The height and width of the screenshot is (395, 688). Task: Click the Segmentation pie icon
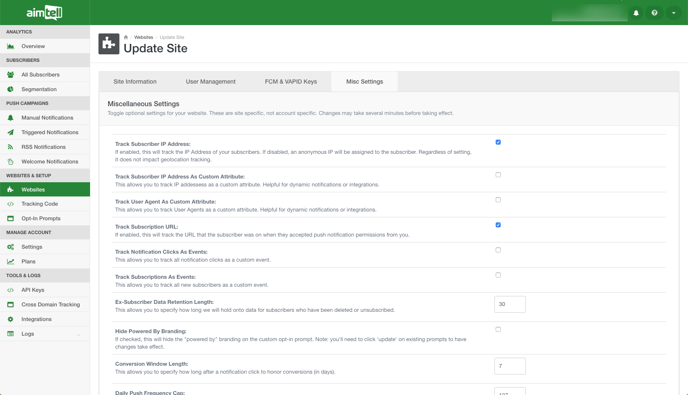pos(11,89)
